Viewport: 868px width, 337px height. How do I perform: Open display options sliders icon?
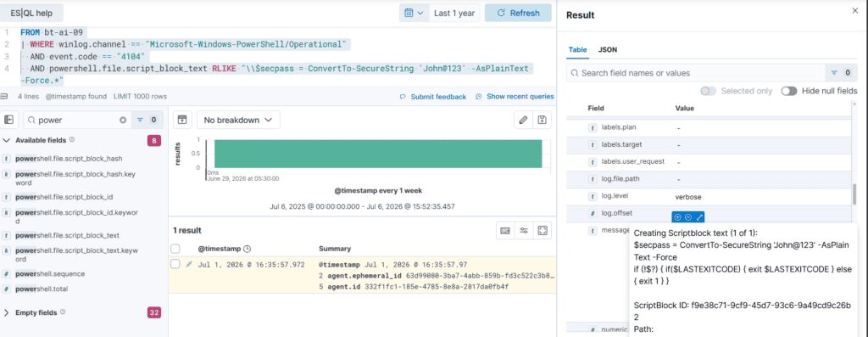pyautogui.click(x=524, y=231)
